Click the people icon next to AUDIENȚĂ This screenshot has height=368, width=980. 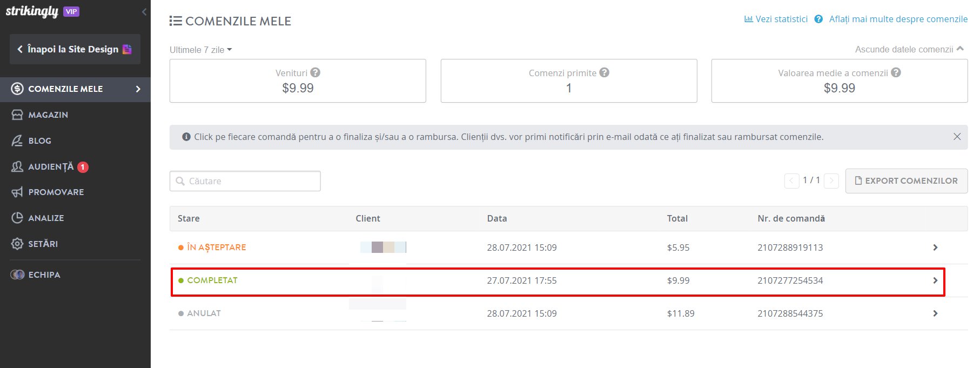tap(17, 166)
